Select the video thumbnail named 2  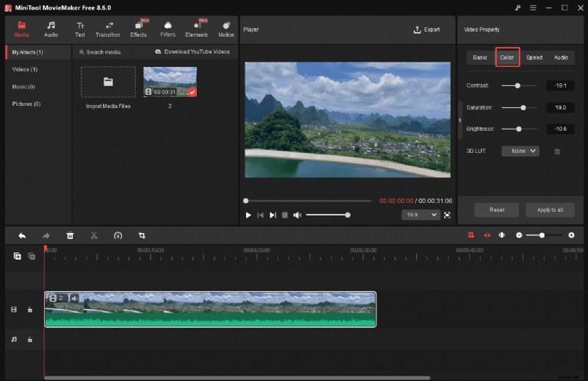coord(170,82)
